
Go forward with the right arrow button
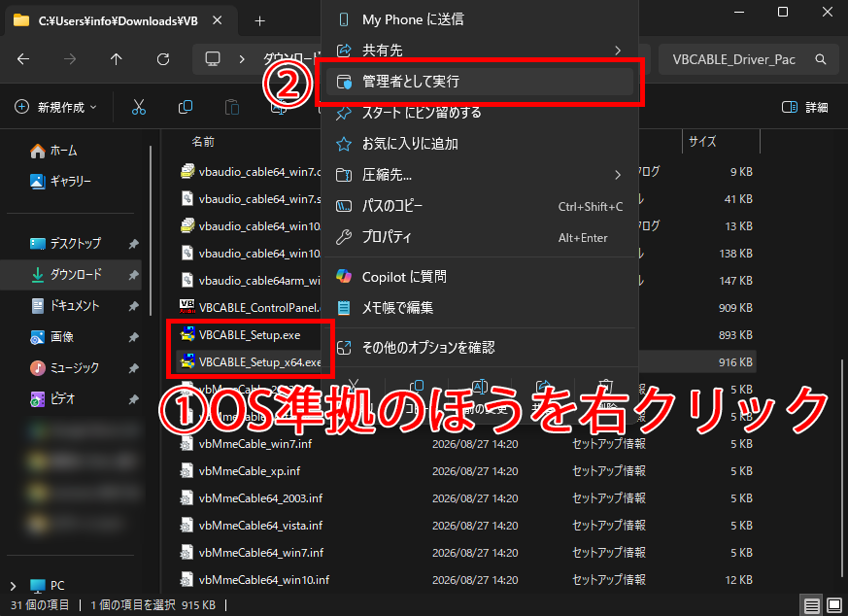[70, 59]
